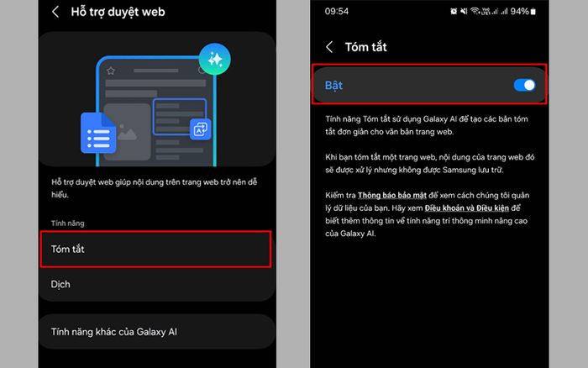Screen dimensions: 588x368
Task: Tap the paragraph starting 'Tính năng Tóm tắt sử dụng'
Action: (427, 125)
